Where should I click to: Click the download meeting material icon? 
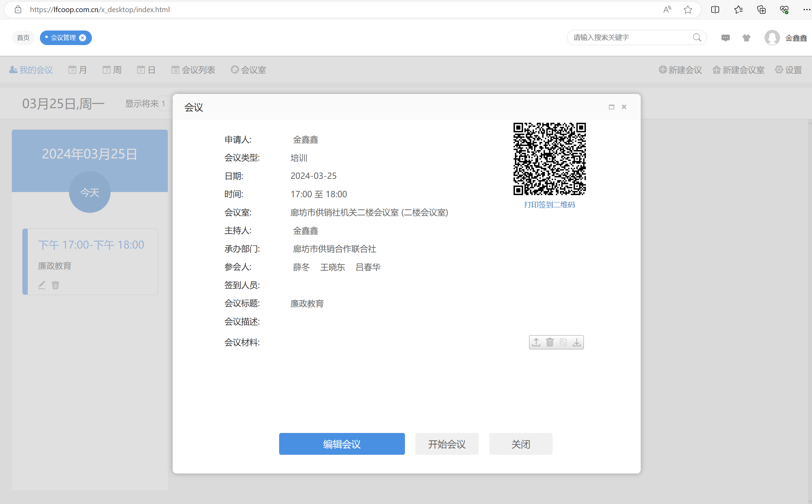[x=577, y=342]
